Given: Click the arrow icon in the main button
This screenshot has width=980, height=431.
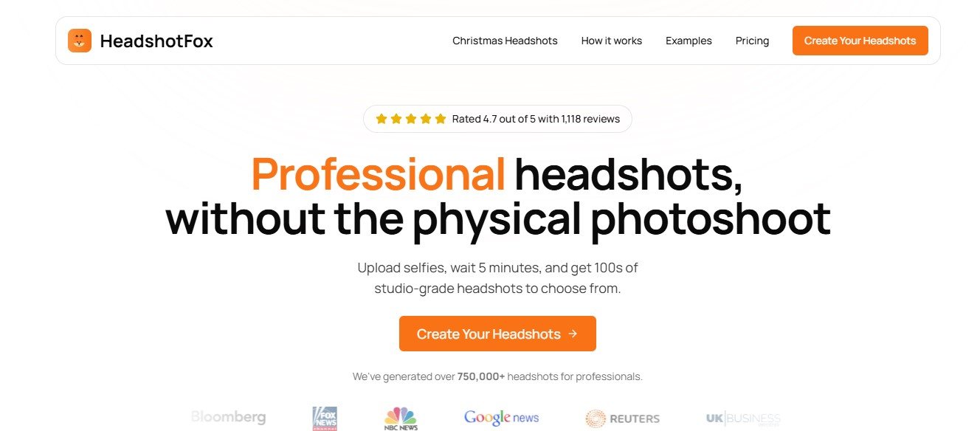Looking at the screenshot, I should (x=573, y=334).
